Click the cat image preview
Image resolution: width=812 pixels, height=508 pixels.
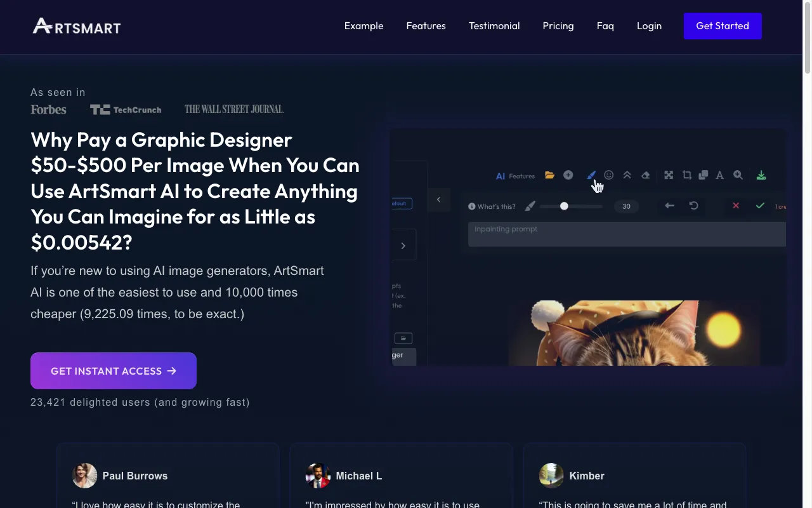tap(634, 333)
